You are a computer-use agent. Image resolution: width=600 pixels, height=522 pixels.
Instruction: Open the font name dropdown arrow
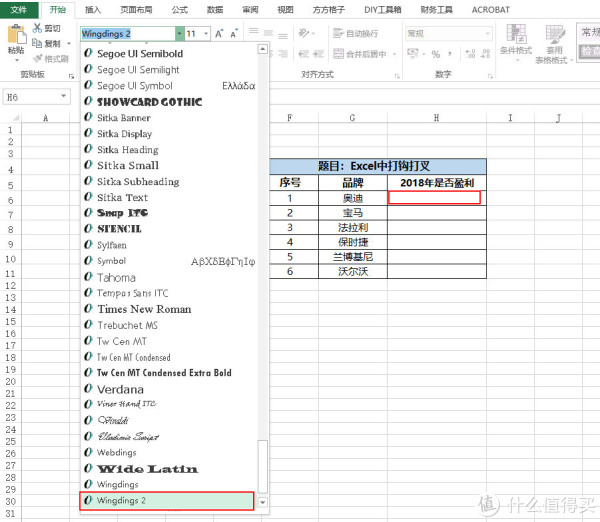pos(179,34)
